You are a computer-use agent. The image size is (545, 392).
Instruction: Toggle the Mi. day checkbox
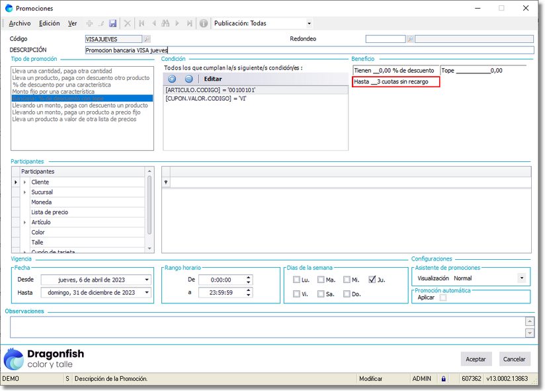(x=347, y=280)
